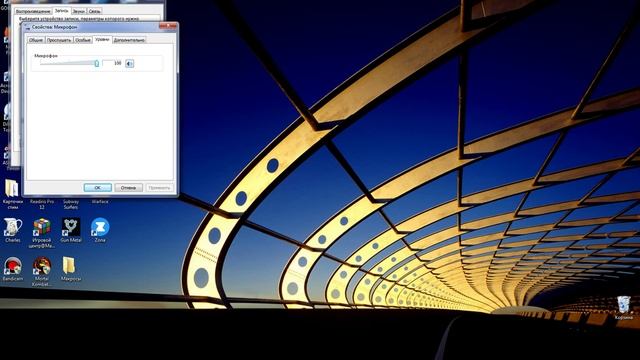Select the Уровни tab
The height and width of the screenshot is (360, 640).
[x=102, y=39]
